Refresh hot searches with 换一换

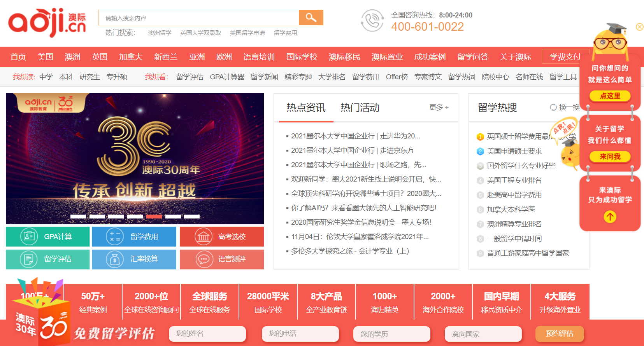click(x=565, y=107)
